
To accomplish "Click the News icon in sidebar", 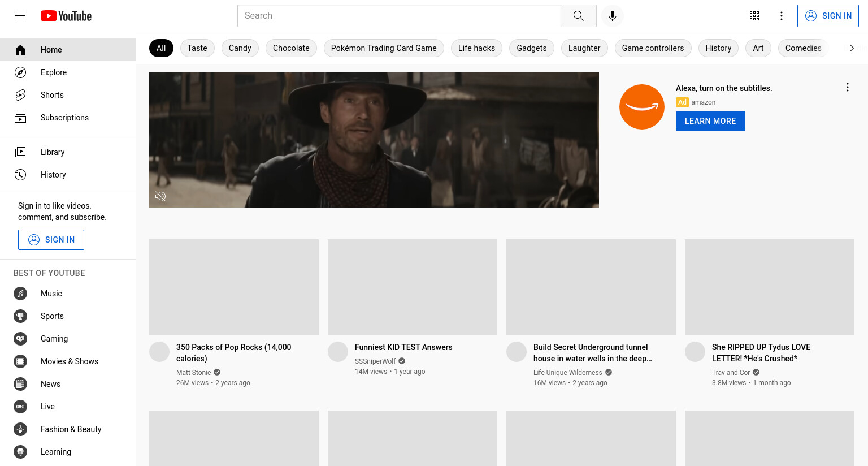I will tap(20, 384).
